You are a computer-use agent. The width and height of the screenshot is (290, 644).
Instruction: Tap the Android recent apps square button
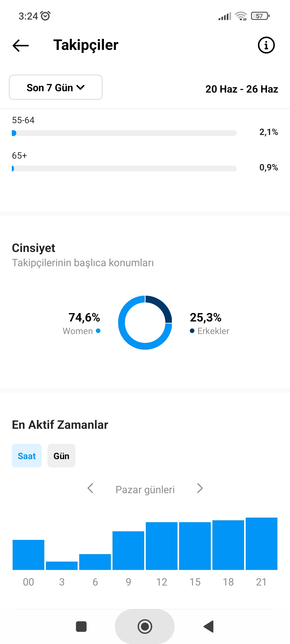coord(81,627)
